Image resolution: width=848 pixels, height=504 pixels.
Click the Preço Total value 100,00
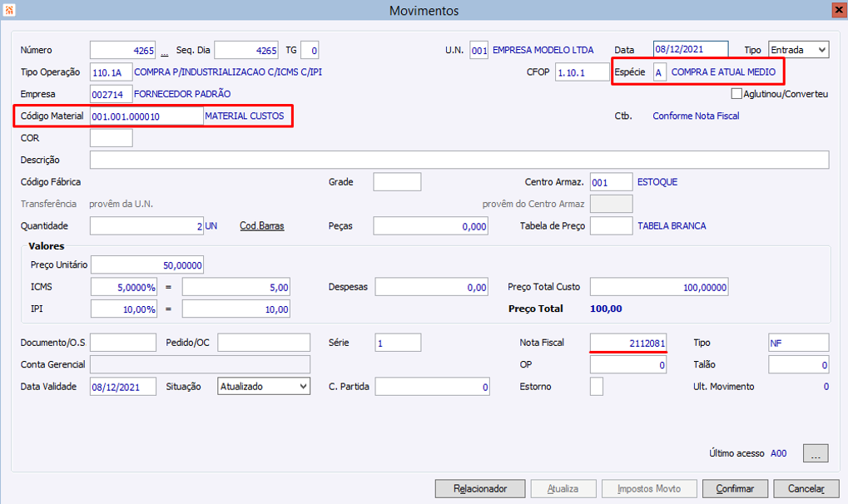(606, 309)
